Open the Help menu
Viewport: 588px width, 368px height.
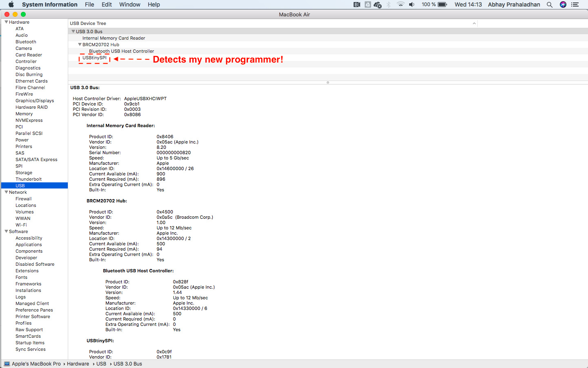point(154,4)
